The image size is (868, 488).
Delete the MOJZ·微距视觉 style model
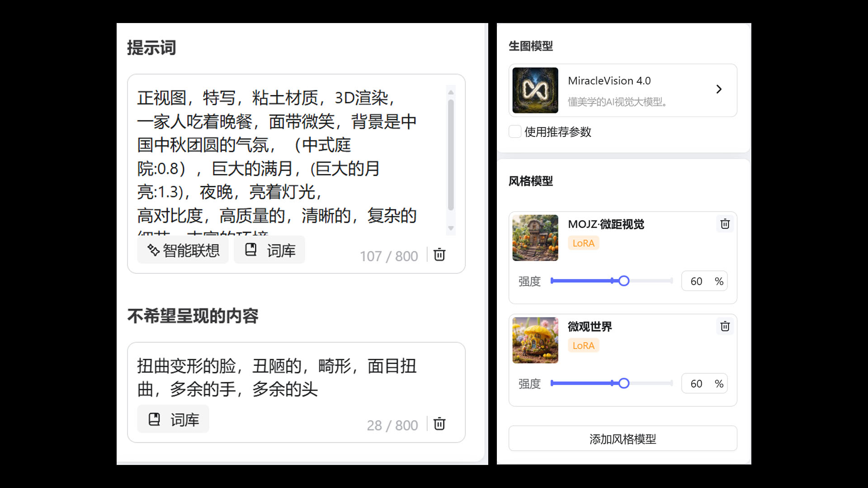[x=725, y=224]
